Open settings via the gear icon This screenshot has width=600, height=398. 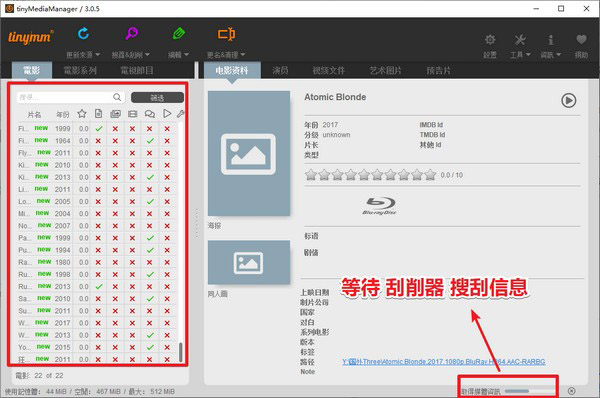click(490, 39)
